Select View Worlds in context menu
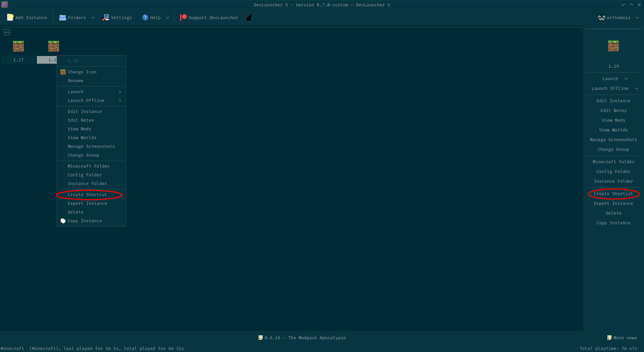 coord(91,138)
